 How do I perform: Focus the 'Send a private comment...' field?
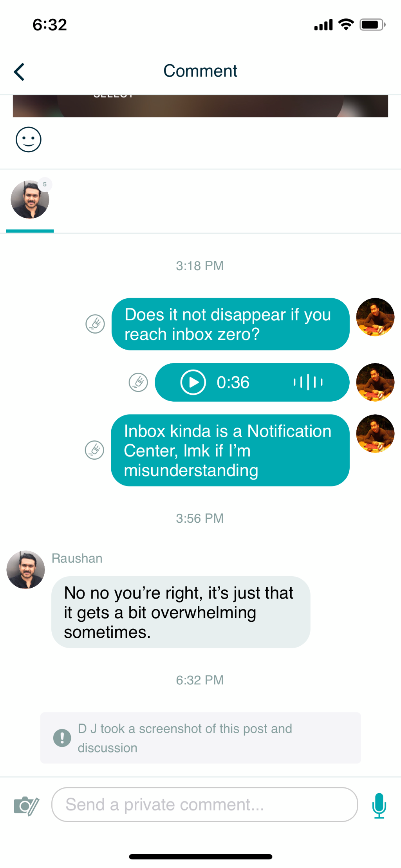205,805
